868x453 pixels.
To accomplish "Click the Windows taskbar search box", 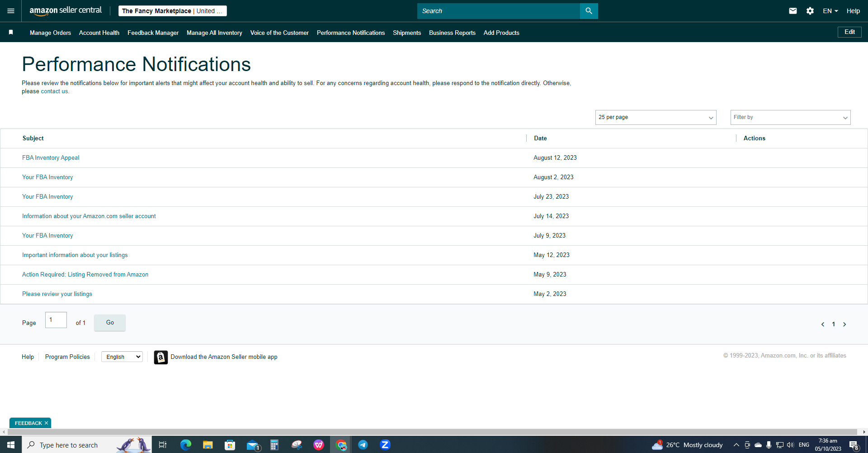I will click(x=87, y=445).
